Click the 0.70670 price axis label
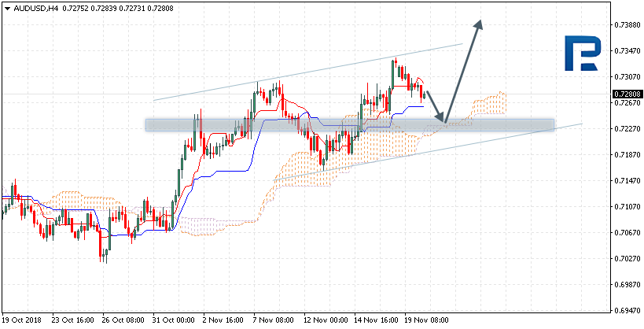This screenshot has width=644, height=329. [x=626, y=233]
